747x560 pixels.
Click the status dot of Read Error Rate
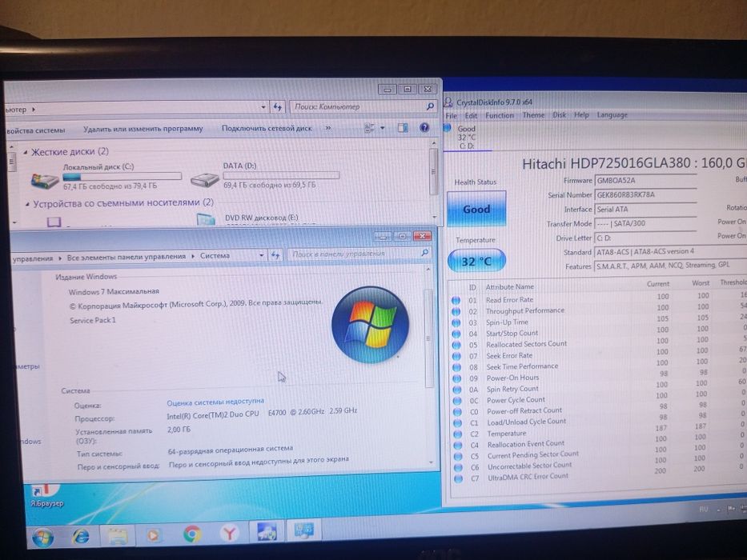(x=456, y=301)
